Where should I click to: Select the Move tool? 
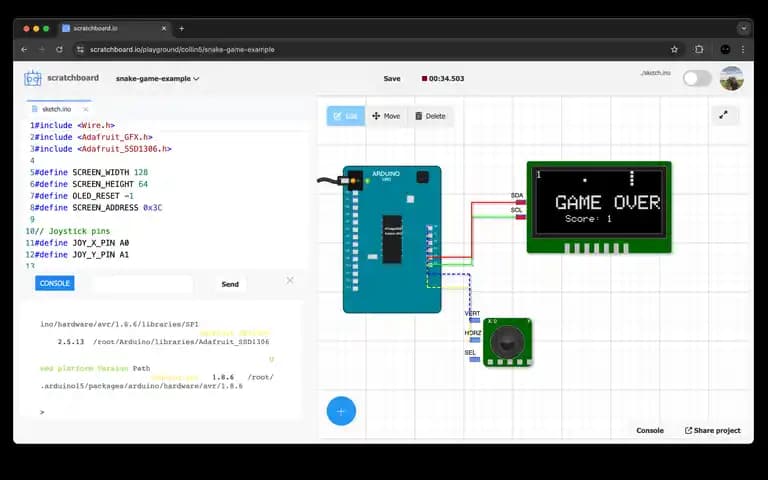click(x=386, y=116)
